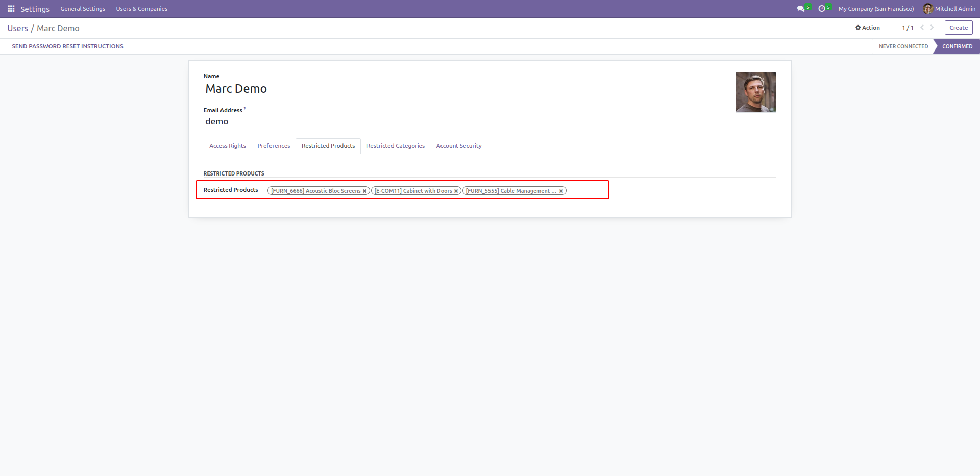
Task: Switch to the Restricted Categories tab
Action: (x=396, y=146)
